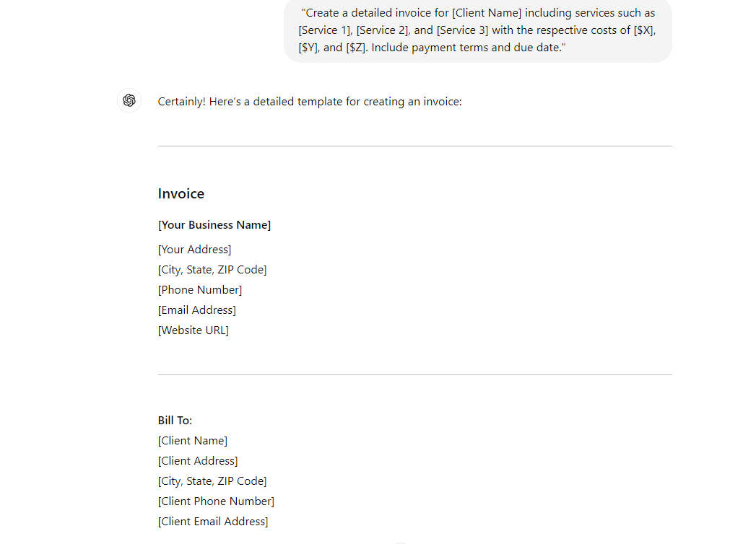The image size is (756, 544).
Task: Click [City, State, ZIP Code] under Your Address
Action: [212, 270]
